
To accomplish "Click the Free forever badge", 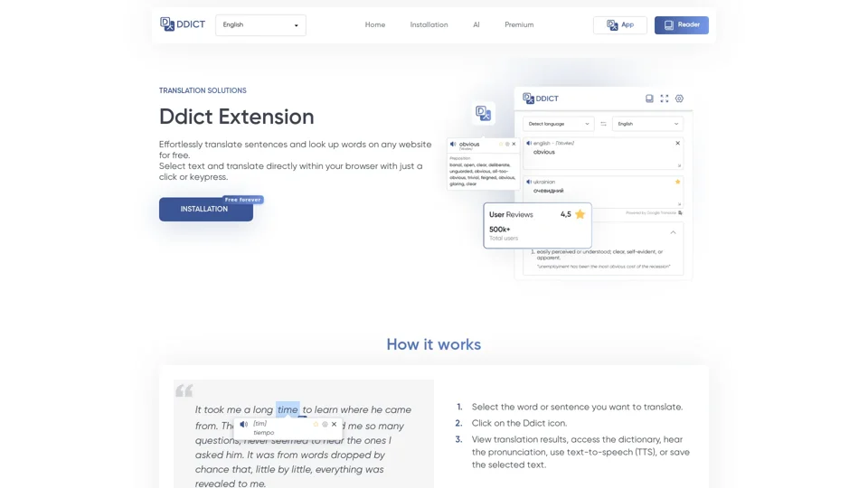I will [x=242, y=200].
